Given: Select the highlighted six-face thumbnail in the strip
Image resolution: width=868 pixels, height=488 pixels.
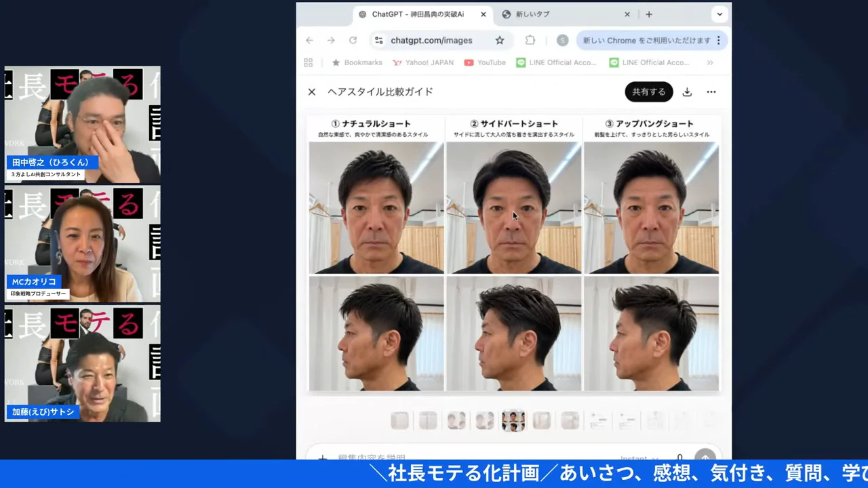Looking at the screenshot, I should (x=513, y=421).
